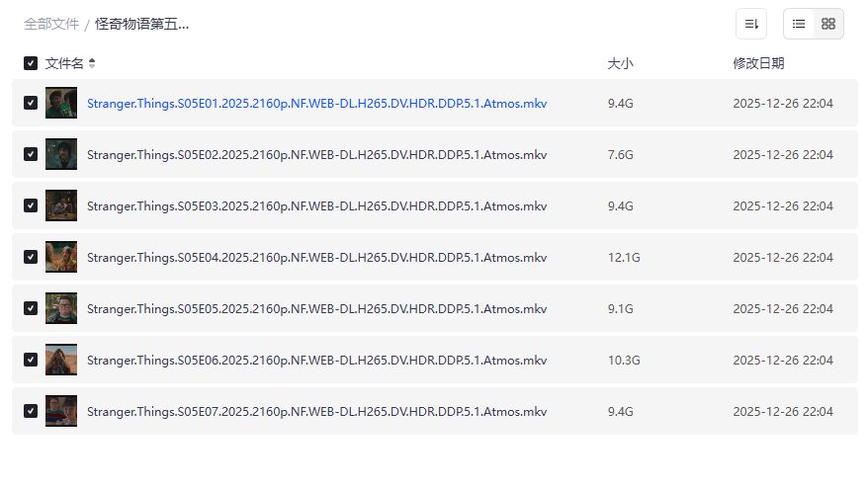
Task: Open the Stranger.Things.S05E01 file link
Action: [x=316, y=103]
